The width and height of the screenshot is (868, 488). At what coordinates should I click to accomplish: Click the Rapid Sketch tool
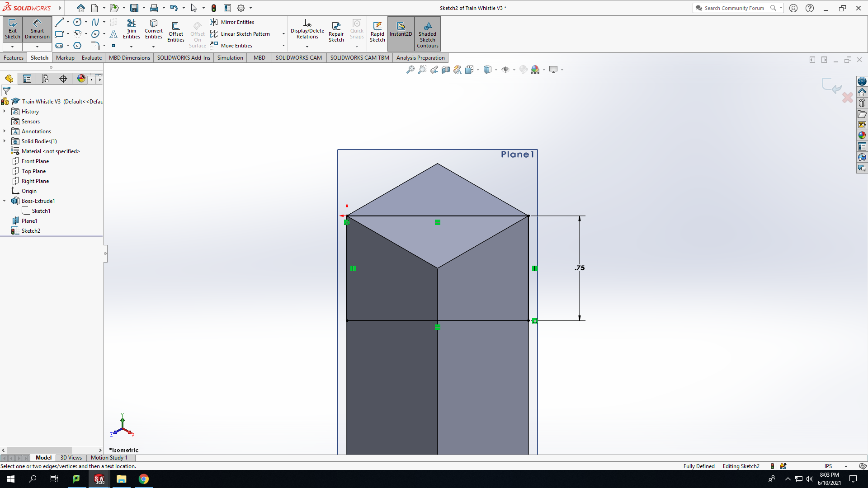[377, 32]
